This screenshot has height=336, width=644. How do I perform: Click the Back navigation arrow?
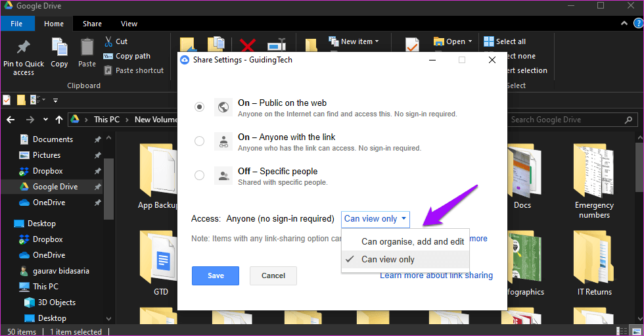tap(11, 120)
